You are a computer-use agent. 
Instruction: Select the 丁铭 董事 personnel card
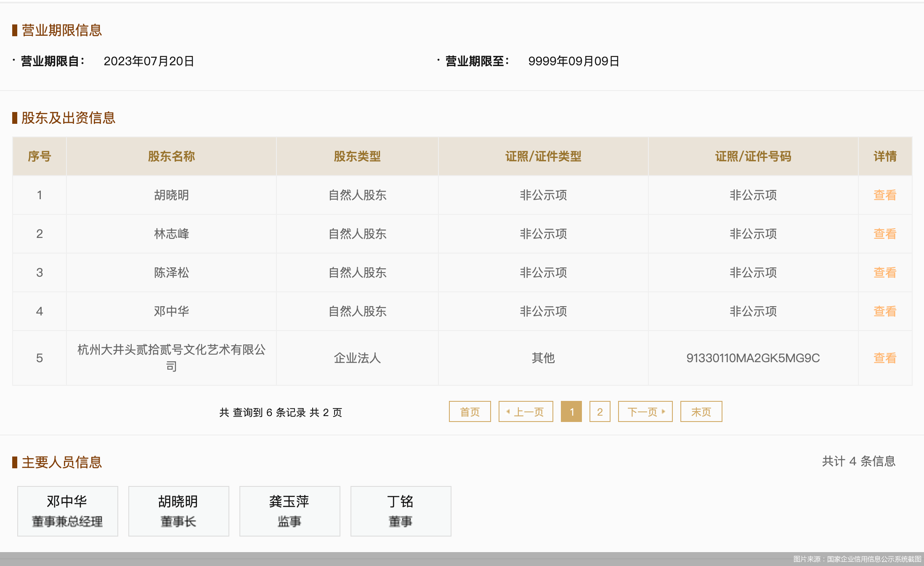[401, 511]
